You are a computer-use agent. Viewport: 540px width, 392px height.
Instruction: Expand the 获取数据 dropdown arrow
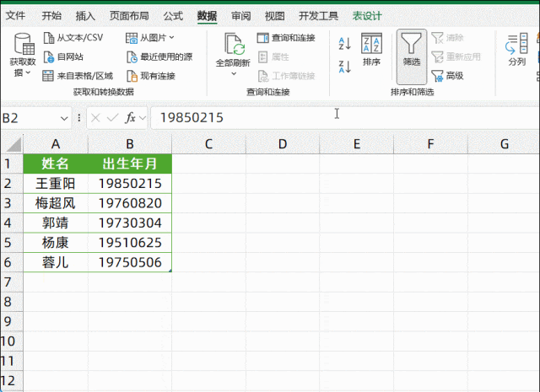click(28, 72)
